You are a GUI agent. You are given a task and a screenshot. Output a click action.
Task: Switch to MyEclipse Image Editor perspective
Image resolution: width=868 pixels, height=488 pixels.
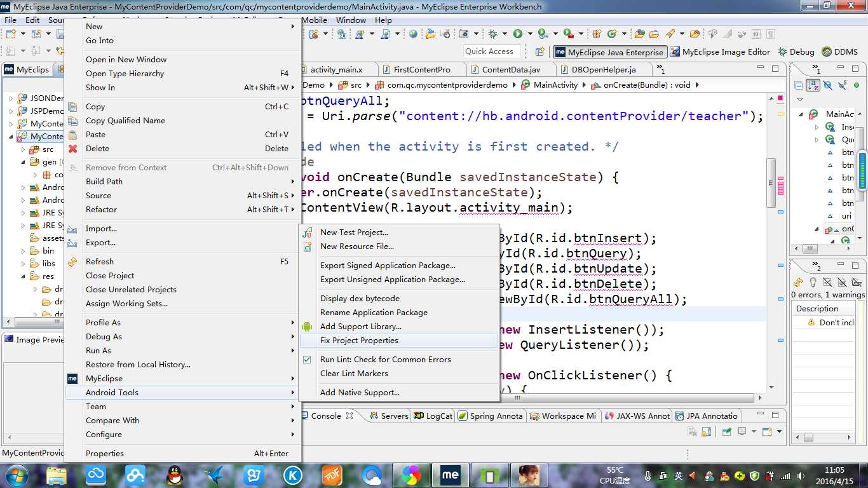point(720,52)
